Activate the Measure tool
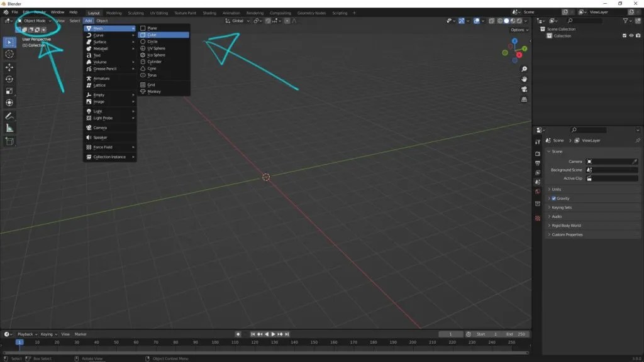This screenshot has width=644, height=362. click(9, 128)
